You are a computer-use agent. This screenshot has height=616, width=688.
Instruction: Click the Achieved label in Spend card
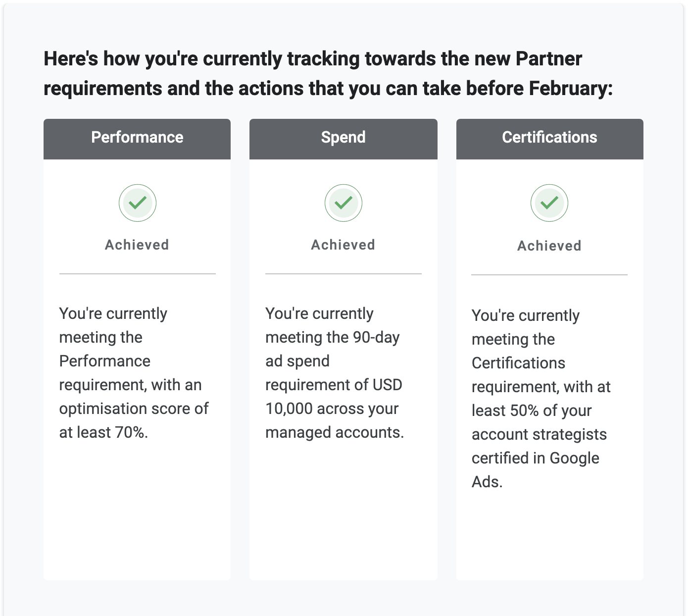[x=343, y=245]
